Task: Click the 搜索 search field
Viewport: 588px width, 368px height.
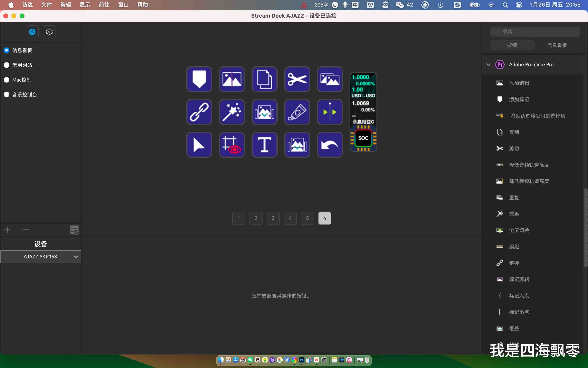Action: click(535, 32)
